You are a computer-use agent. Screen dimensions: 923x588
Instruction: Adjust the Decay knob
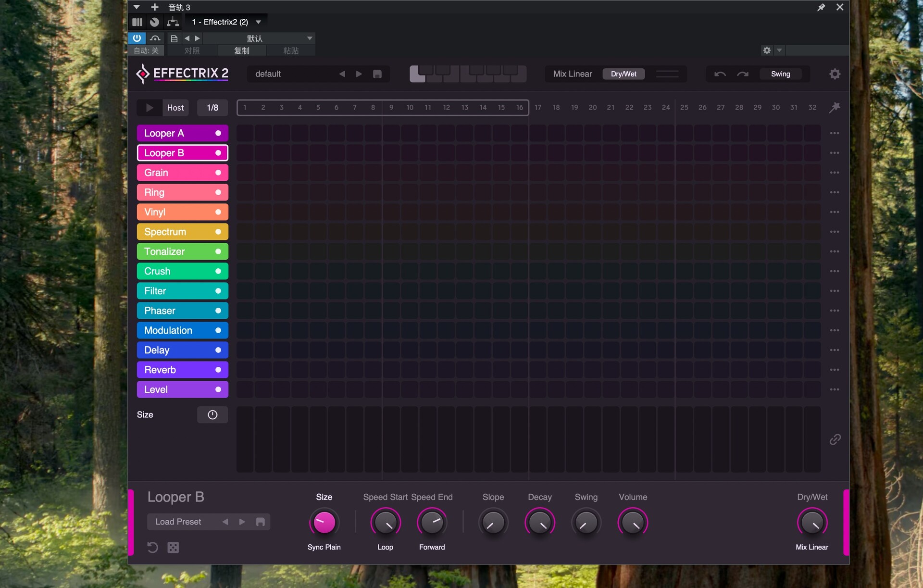click(540, 523)
